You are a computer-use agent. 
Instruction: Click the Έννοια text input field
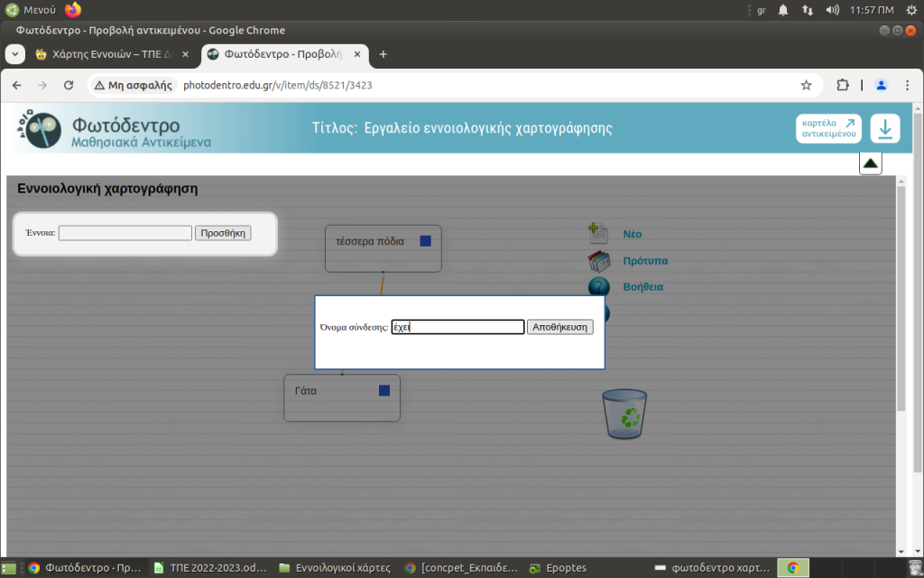click(125, 233)
